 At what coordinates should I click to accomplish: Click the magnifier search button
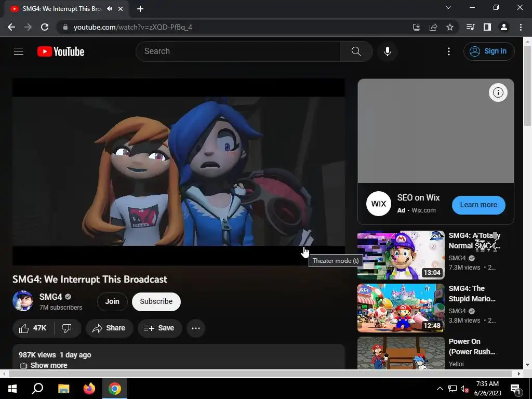click(x=356, y=51)
